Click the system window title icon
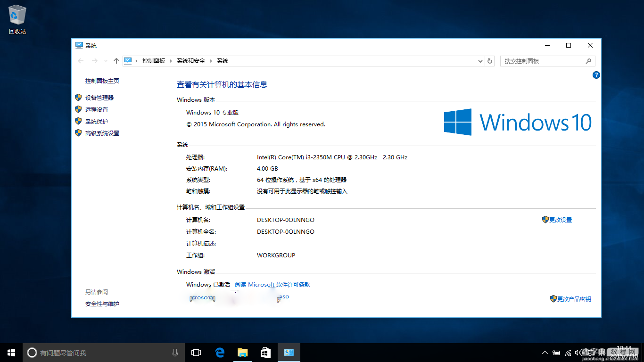 tap(79, 45)
